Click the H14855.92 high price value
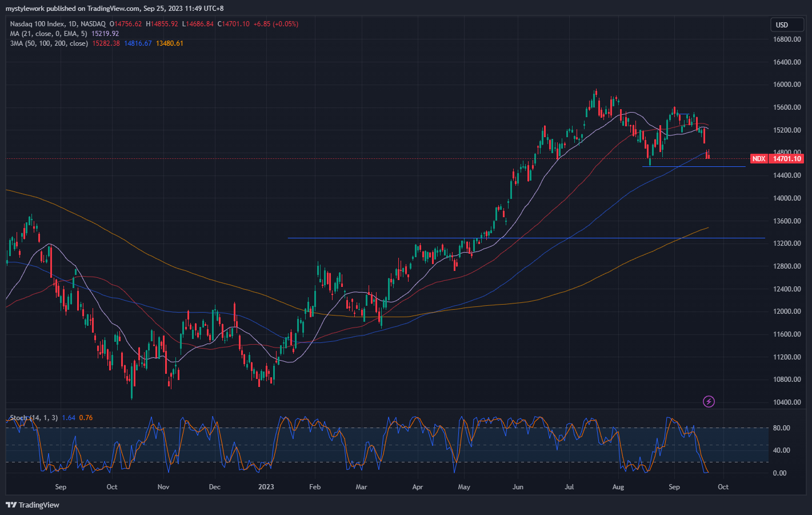Image resolution: width=812 pixels, height=515 pixels. click(x=162, y=24)
